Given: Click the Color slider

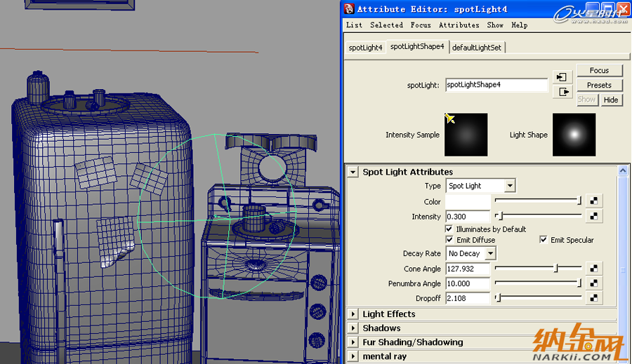Looking at the screenshot, I should tap(538, 201).
